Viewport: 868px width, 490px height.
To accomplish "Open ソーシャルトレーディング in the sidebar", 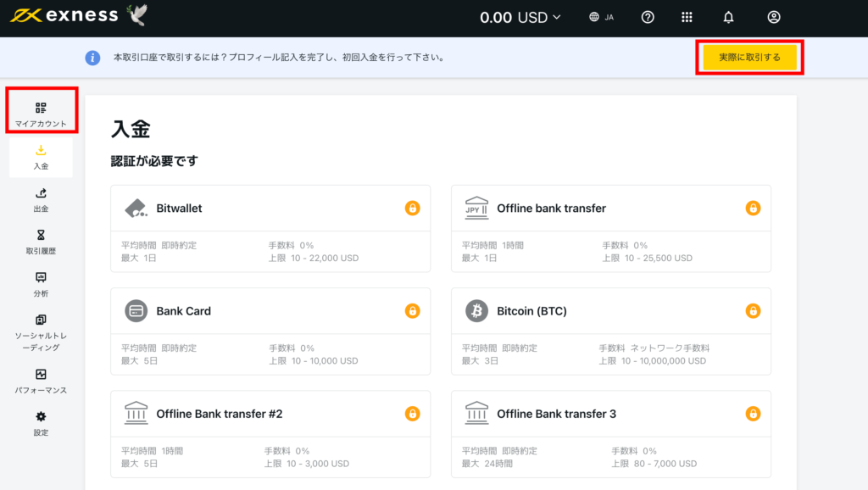I will tap(41, 333).
